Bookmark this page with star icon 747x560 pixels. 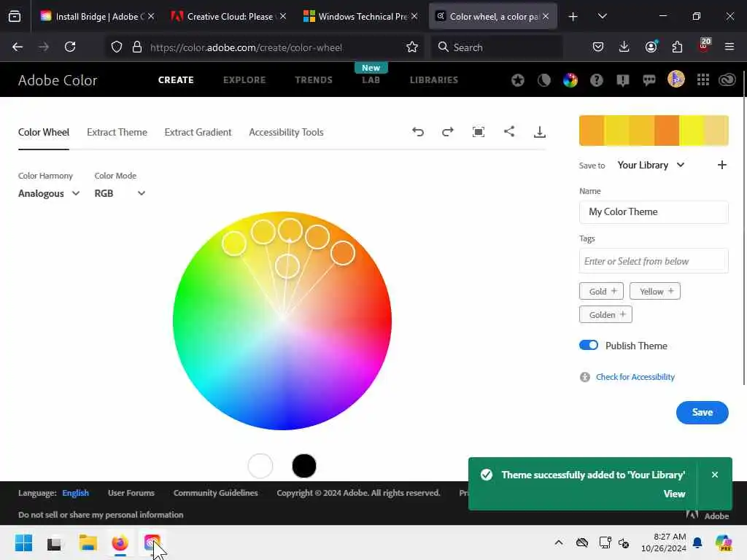[412, 47]
